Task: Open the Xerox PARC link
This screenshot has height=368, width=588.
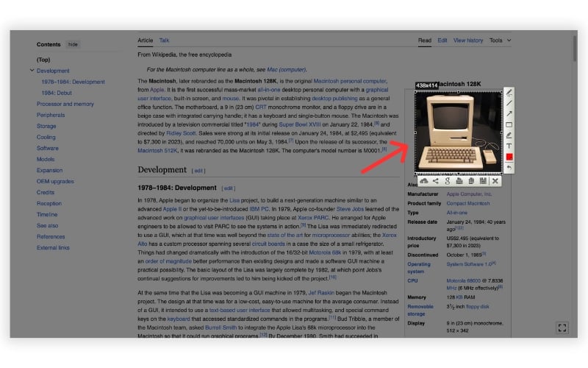Action: 313,217
